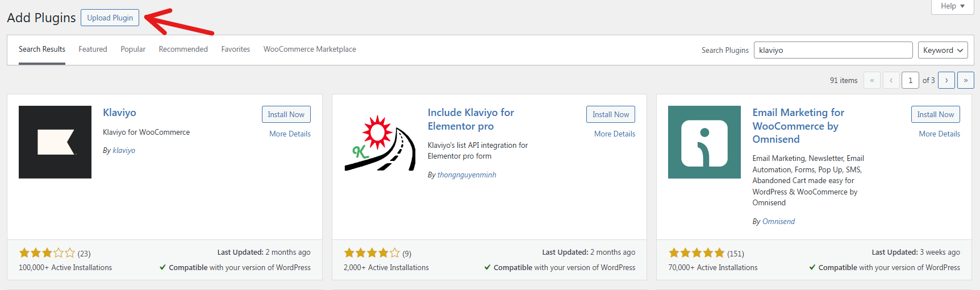Open the Keyword search type dropdown
Viewport: 980px width, 290px height.
pyautogui.click(x=943, y=50)
